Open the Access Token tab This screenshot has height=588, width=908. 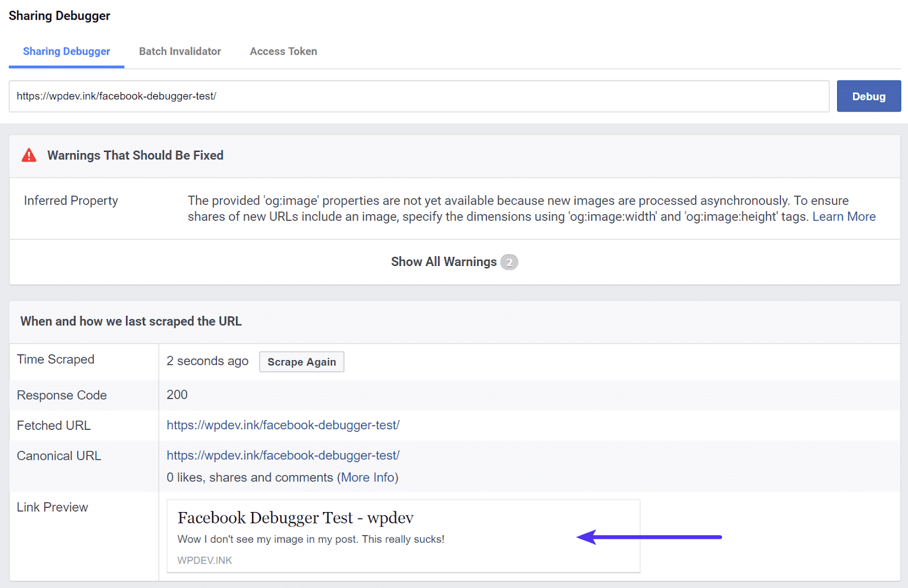tap(283, 51)
